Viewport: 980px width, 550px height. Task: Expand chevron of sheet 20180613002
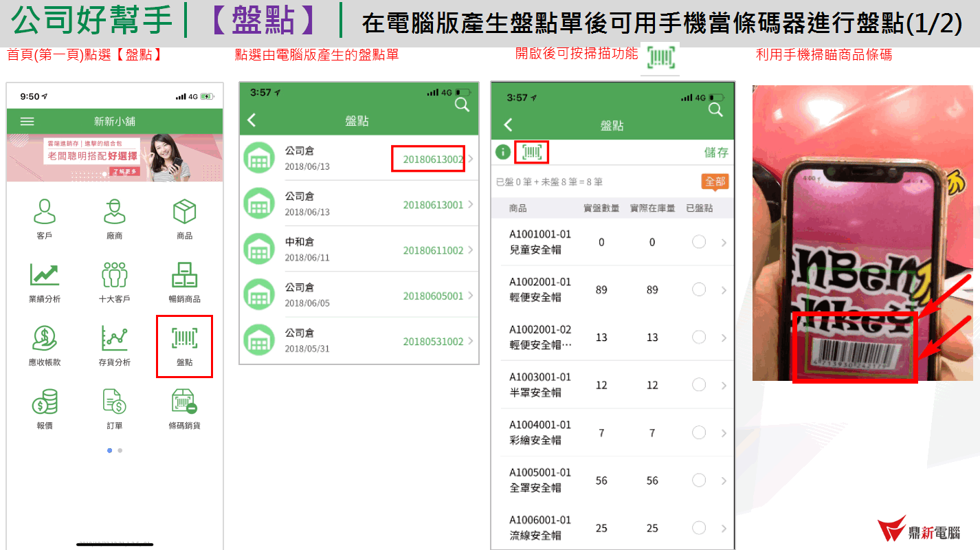coord(470,159)
